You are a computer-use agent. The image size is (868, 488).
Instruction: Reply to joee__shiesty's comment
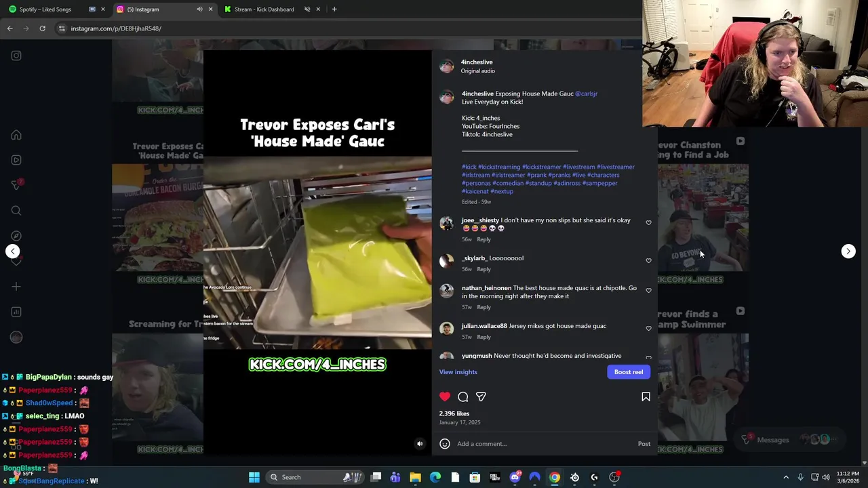tap(484, 239)
